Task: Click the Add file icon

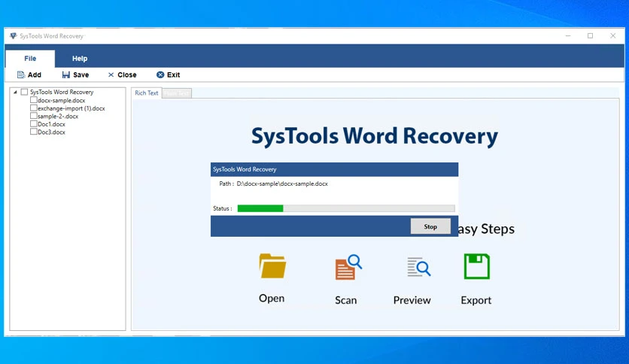Action: [x=21, y=74]
